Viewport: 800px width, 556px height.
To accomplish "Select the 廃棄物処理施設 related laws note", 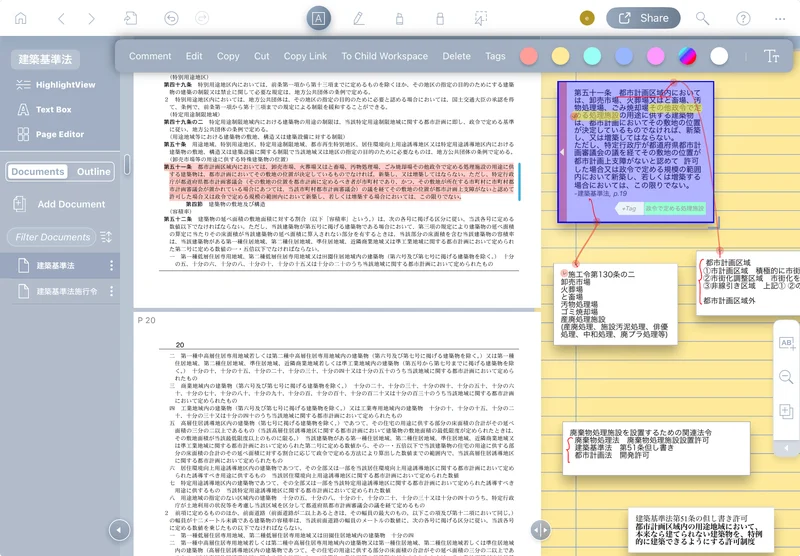I will tap(656, 448).
